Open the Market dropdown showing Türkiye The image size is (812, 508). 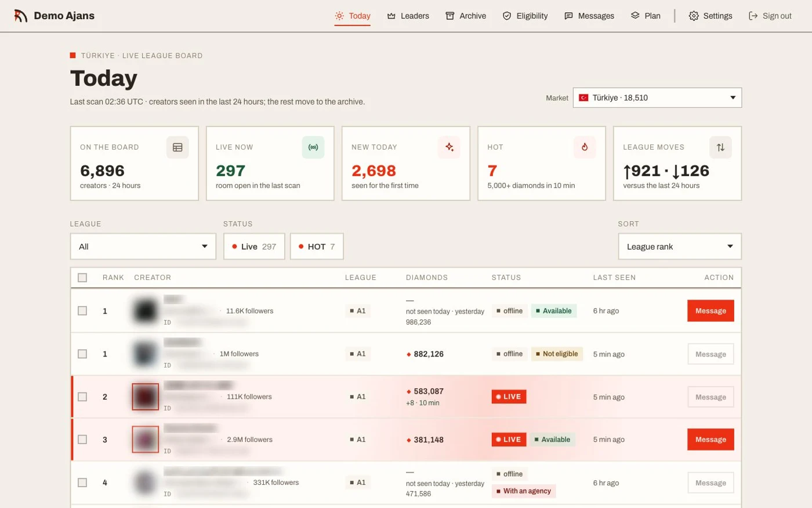point(657,98)
